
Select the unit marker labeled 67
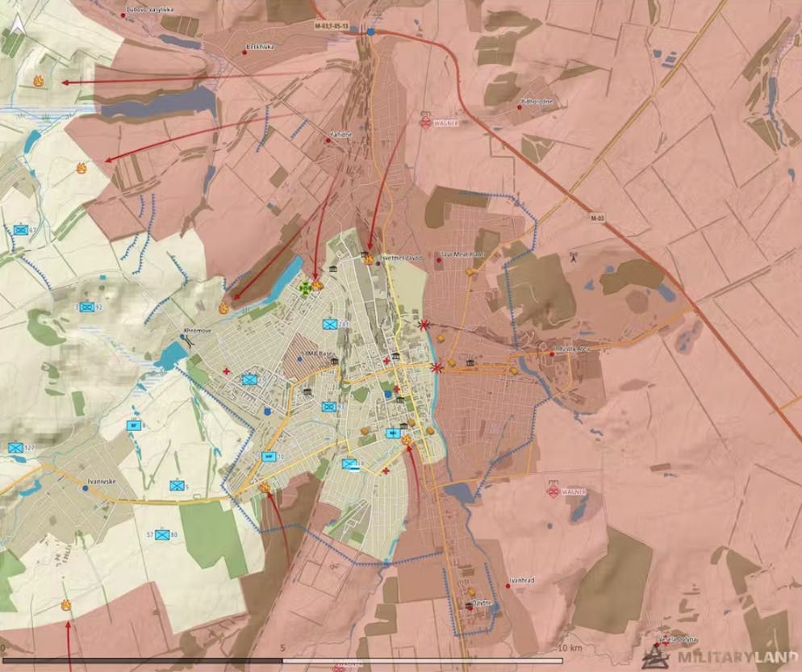pos(21,230)
